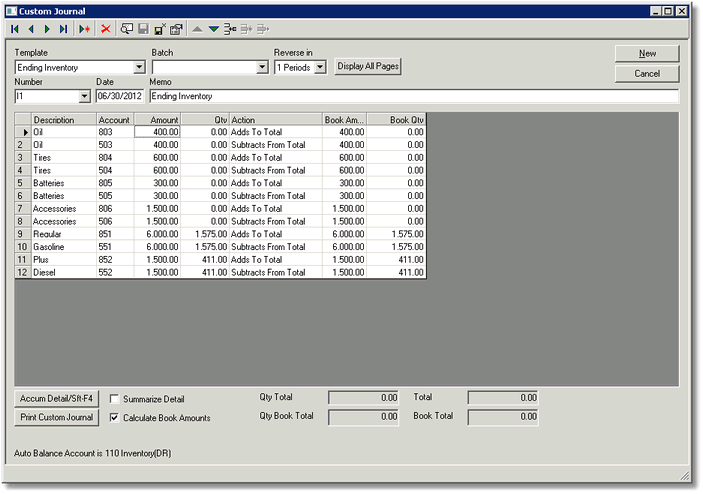This screenshot has height=494, width=703.
Task: Go to the previous record arrow
Action: coord(31,29)
